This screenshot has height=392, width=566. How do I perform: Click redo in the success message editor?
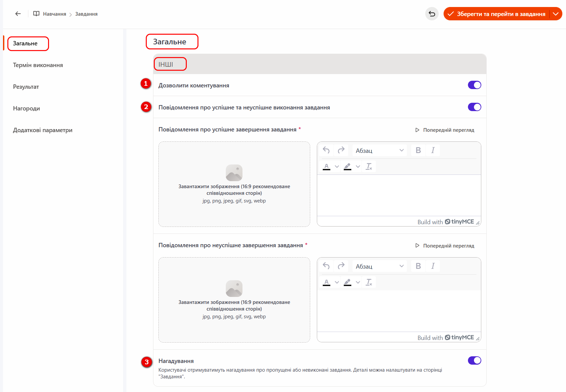[x=341, y=150]
